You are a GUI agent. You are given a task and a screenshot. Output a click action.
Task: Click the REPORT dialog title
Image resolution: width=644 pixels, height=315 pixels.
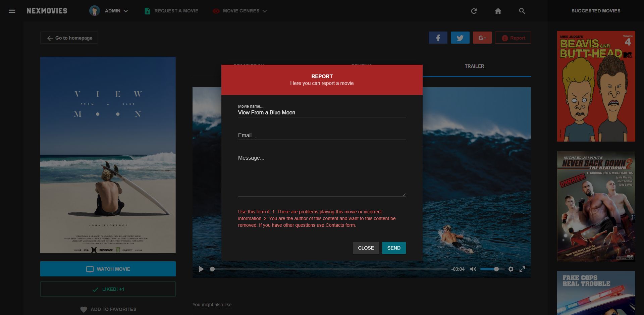322,76
